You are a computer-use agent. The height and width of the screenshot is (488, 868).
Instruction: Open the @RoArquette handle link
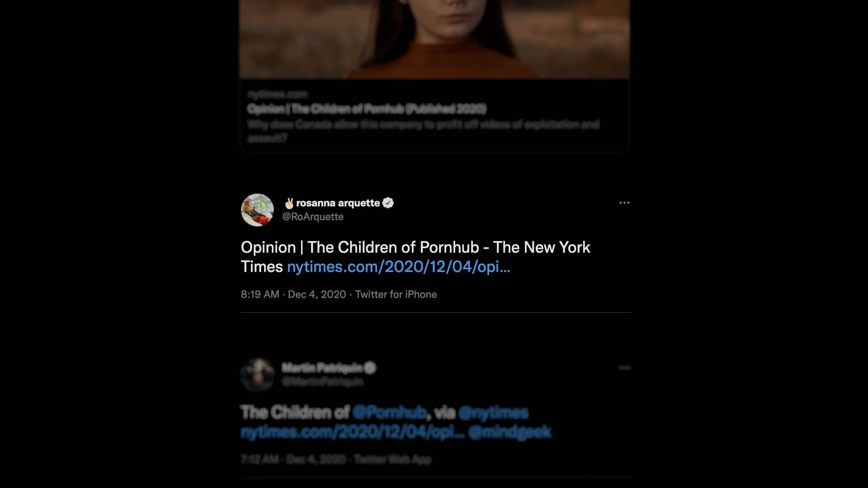(313, 217)
